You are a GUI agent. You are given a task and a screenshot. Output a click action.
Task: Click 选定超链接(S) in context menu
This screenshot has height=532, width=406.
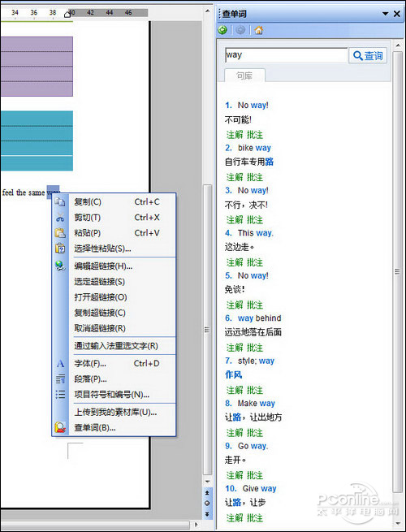coord(114,282)
